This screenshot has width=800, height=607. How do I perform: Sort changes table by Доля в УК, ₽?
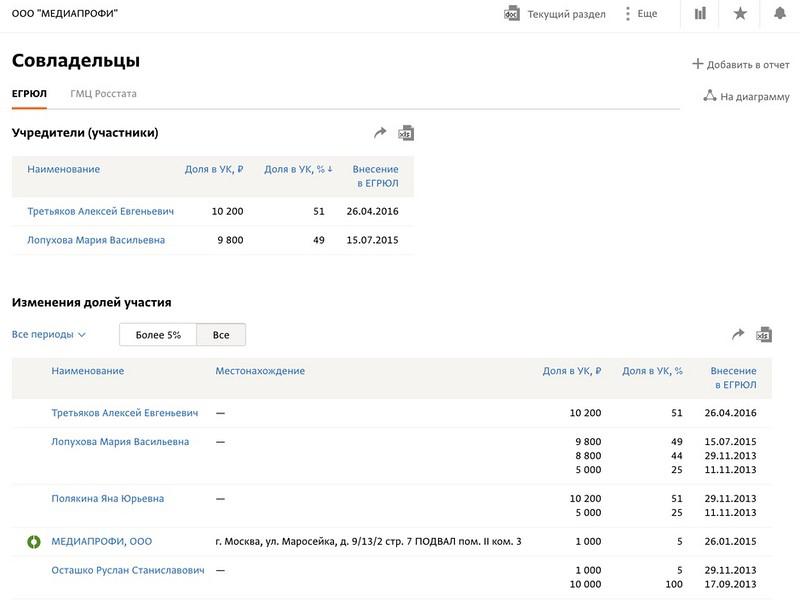click(x=572, y=371)
